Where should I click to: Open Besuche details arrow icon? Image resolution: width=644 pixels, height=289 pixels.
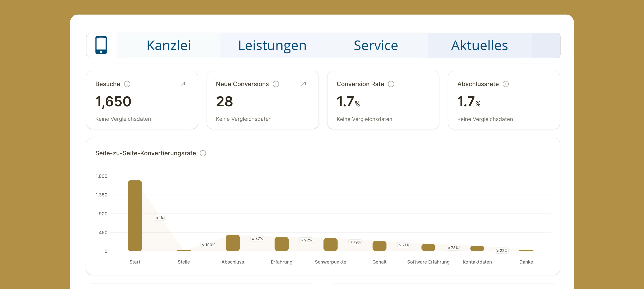pos(183,84)
